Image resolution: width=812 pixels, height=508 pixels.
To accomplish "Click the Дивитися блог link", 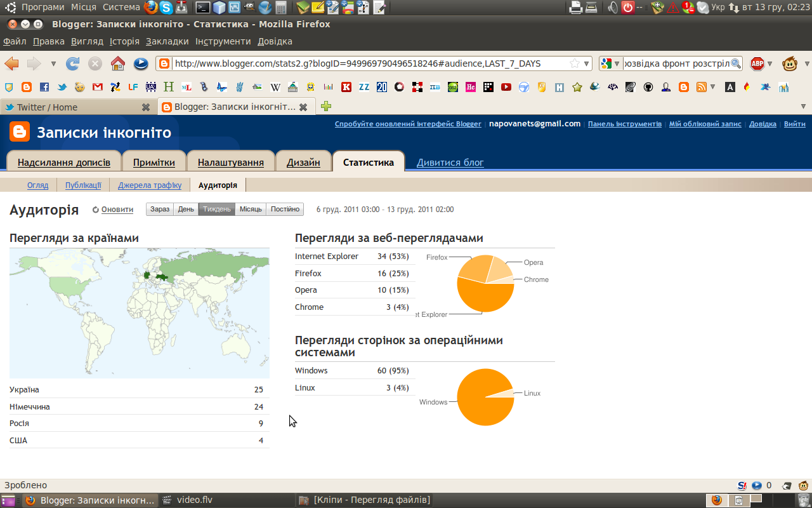I will [450, 163].
